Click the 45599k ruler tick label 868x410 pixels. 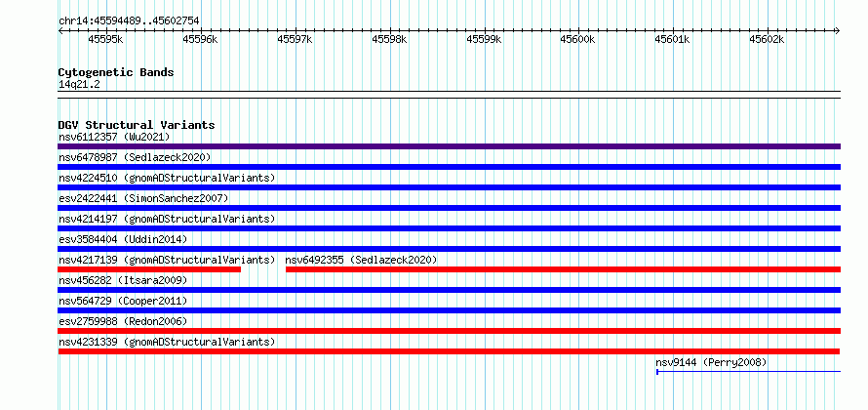[x=484, y=39]
